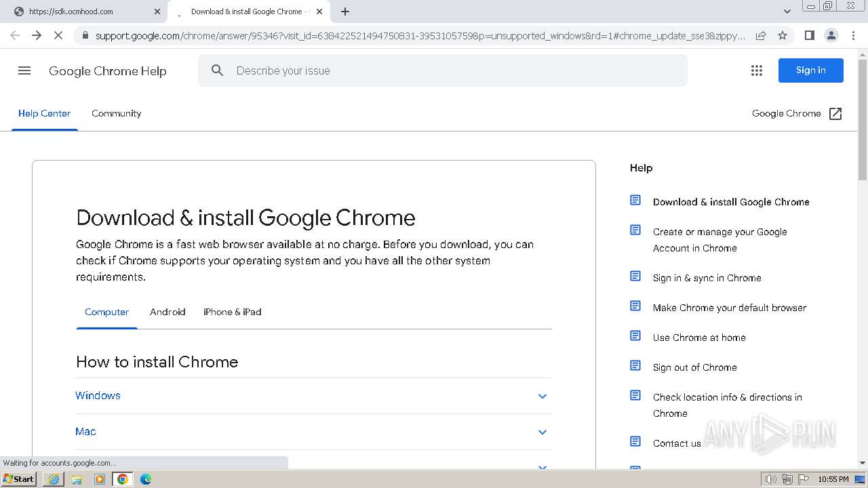Screen dimensions: 868x488
Task: Click the clock showing 10:55 PM
Action: click(x=833, y=479)
